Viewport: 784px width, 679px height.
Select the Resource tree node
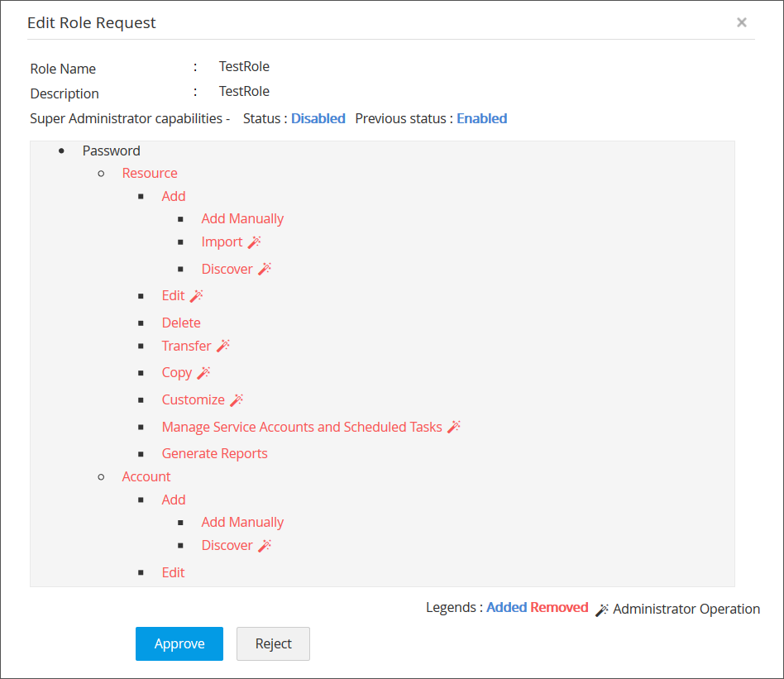150,173
